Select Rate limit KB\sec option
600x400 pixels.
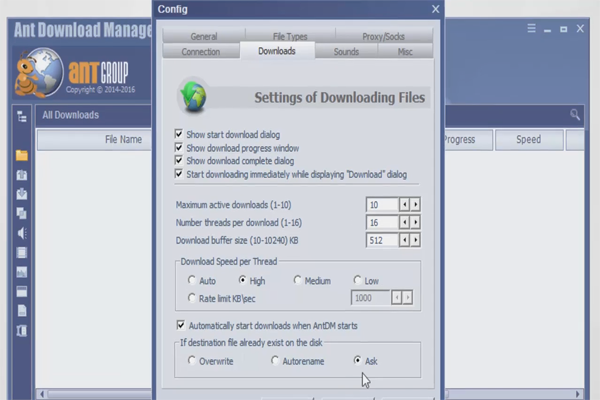coord(192,298)
